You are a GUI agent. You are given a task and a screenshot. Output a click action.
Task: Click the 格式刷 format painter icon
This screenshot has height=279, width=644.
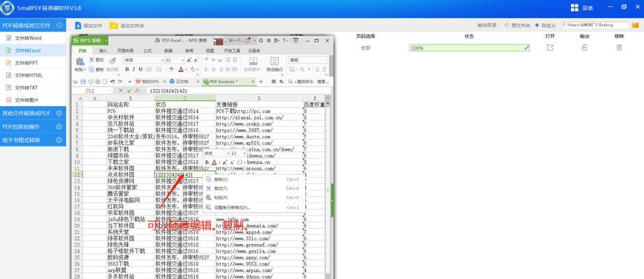[x=112, y=61]
